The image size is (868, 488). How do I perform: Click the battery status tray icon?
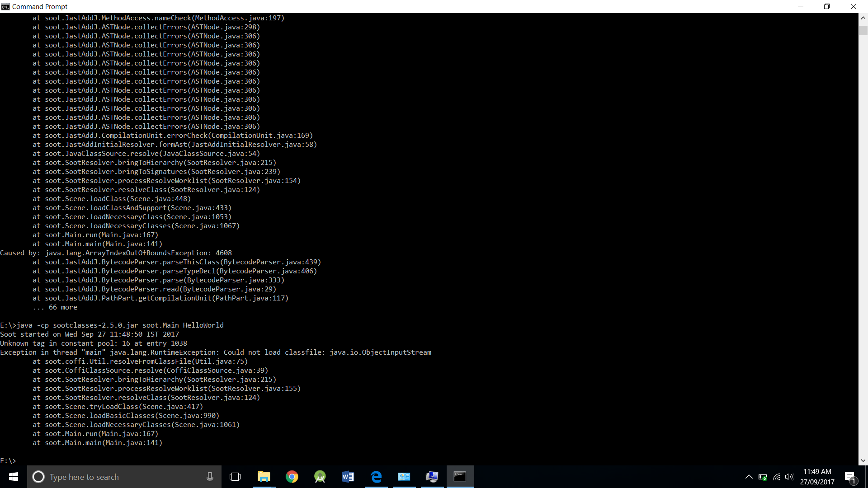pos(763,477)
